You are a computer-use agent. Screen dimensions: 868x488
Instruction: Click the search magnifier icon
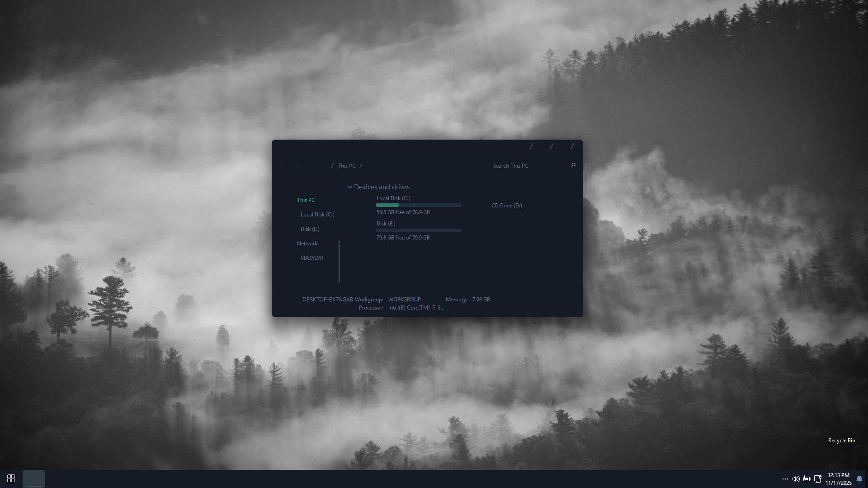[572, 165]
